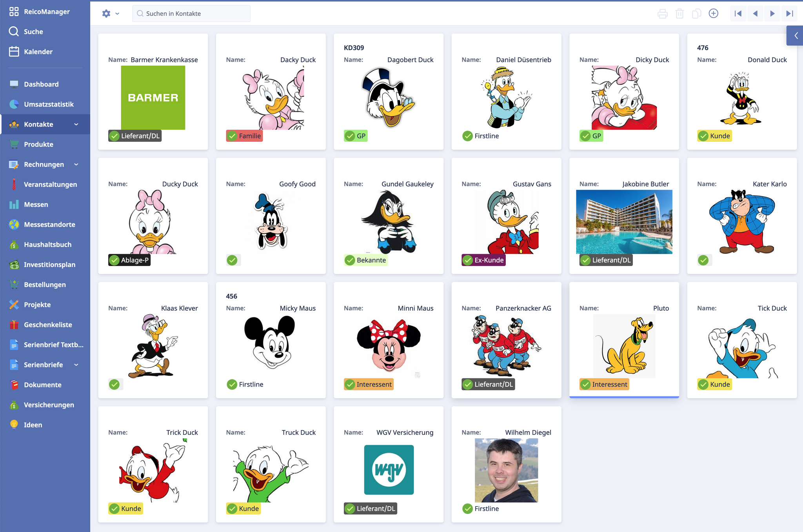
Task: Click the Suchen in Kontakte field
Action: (x=191, y=14)
